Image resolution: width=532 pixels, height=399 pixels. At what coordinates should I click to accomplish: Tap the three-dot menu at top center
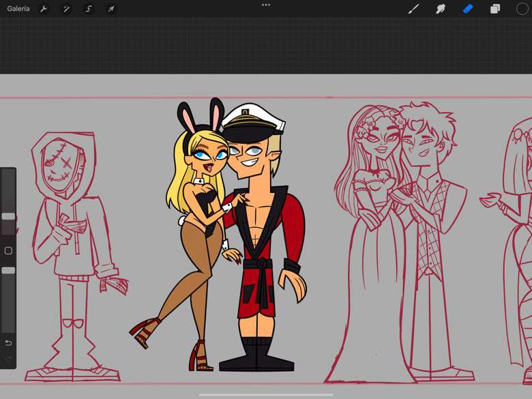coord(266,5)
